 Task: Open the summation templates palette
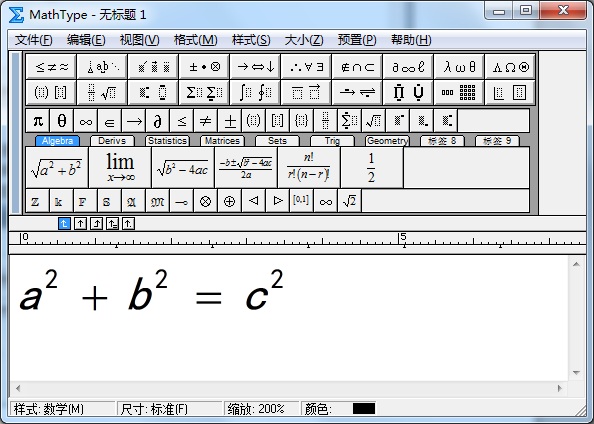204,92
